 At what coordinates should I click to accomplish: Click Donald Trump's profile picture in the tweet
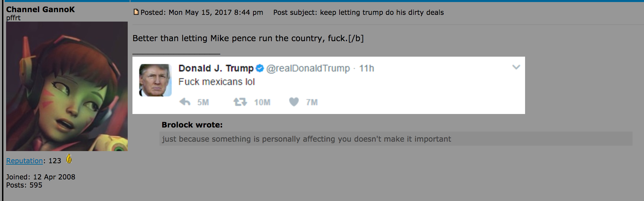[x=155, y=80]
